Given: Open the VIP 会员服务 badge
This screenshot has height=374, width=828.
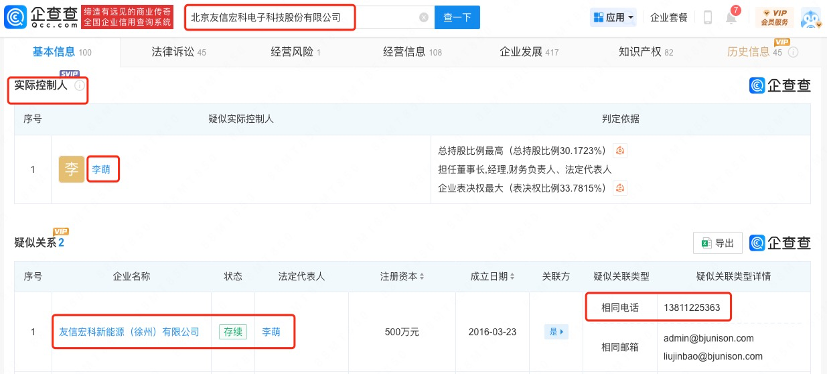Looking at the screenshot, I should click(775, 17).
